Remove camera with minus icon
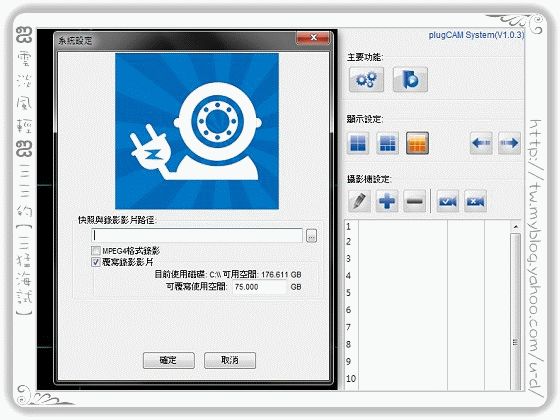560x420 pixels. coord(414,201)
